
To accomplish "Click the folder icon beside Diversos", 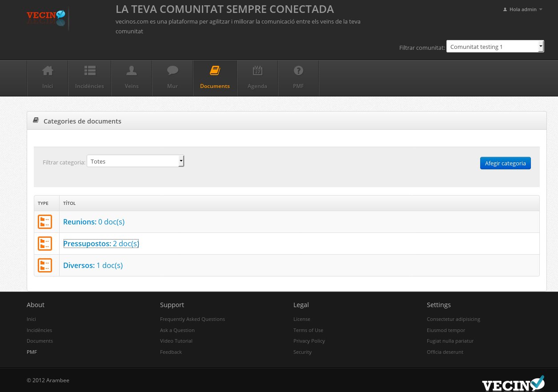I will (x=45, y=265).
